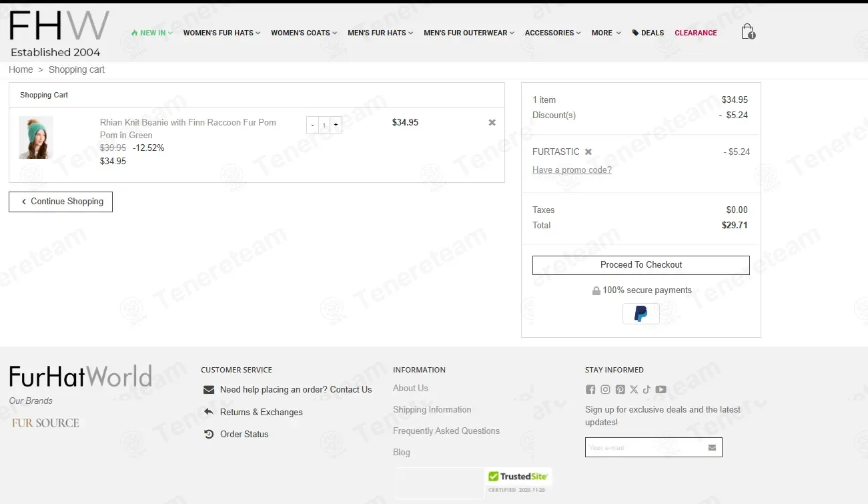Click Proceed To Checkout button
The width and height of the screenshot is (868, 504).
pos(641,265)
